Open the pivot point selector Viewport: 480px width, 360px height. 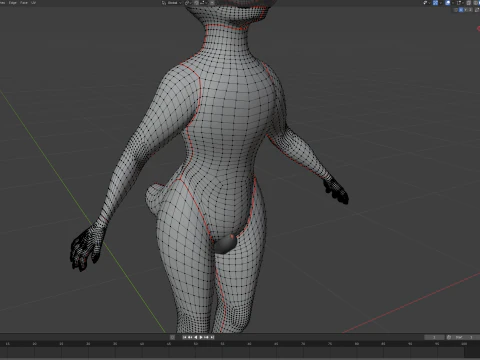[x=188, y=3]
